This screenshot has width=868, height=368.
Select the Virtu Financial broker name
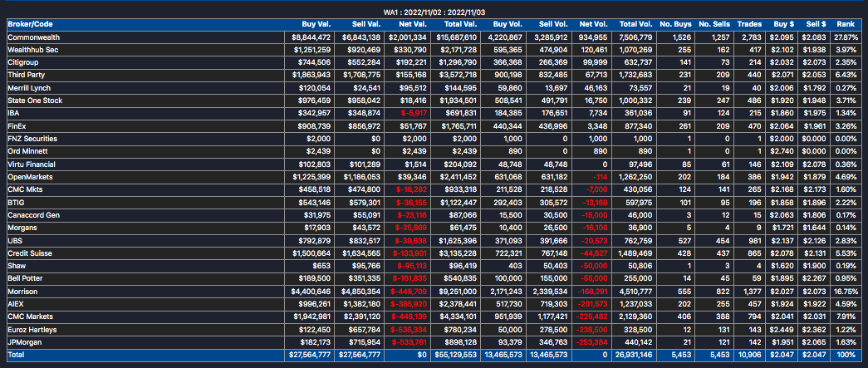click(x=32, y=164)
